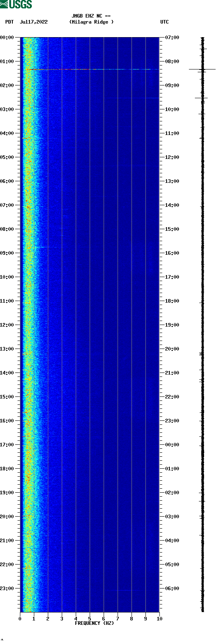Click the UTC timezone label

point(165,22)
